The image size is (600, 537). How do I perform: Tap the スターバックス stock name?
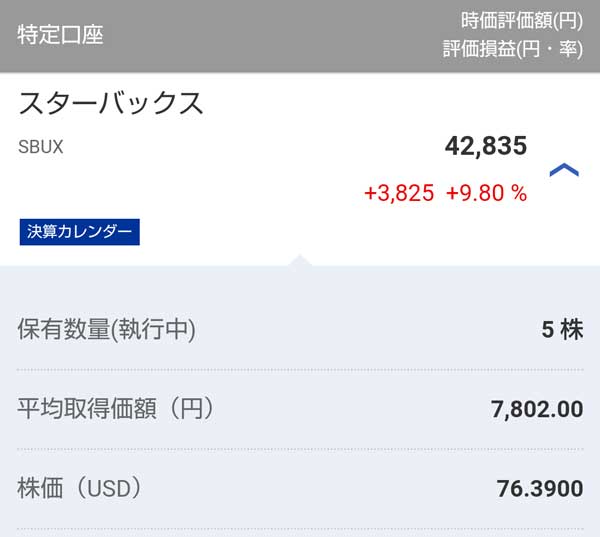111,103
